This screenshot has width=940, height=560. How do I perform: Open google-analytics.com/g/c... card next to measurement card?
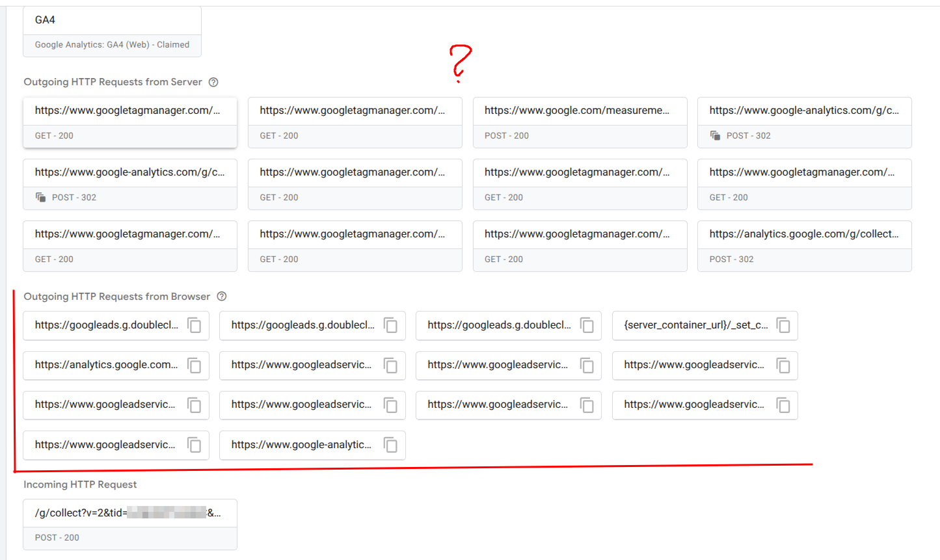pyautogui.click(x=805, y=122)
